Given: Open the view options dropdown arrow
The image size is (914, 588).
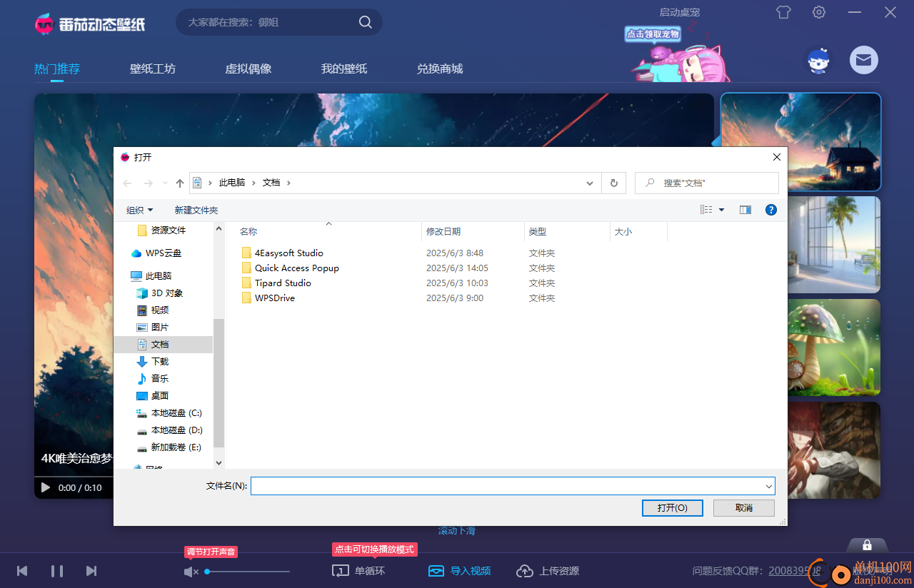Looking at the screenshot, I should (x=721, y=210).
